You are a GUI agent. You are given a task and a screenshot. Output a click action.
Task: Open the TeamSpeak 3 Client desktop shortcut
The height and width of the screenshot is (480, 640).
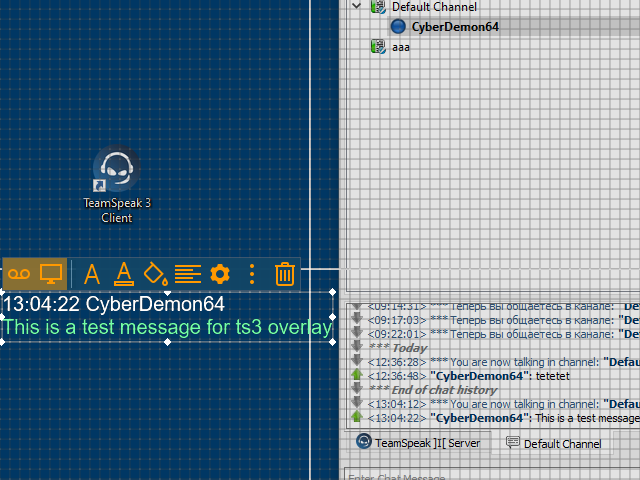pyautogui.click(x=117, y=184)
